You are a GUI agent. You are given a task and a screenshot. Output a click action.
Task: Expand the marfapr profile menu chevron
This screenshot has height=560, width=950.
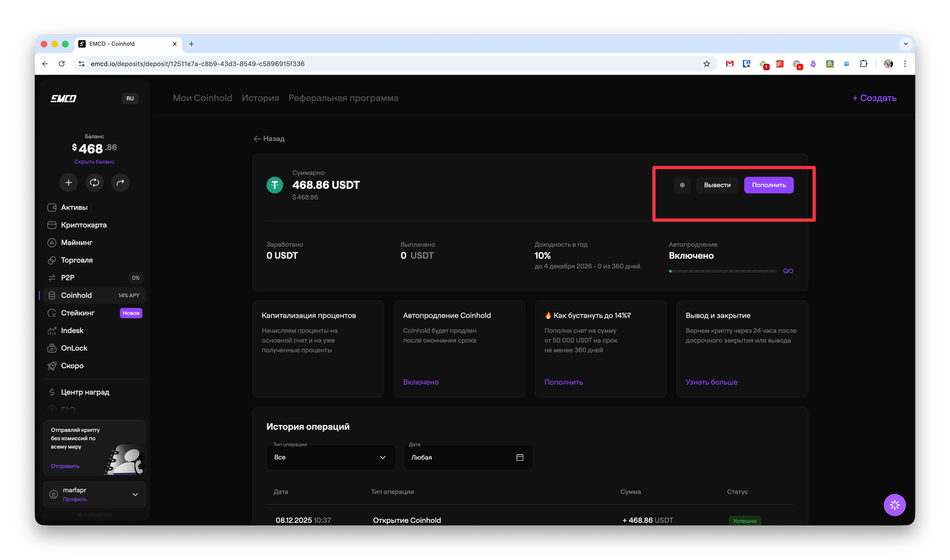pos(135,495)
